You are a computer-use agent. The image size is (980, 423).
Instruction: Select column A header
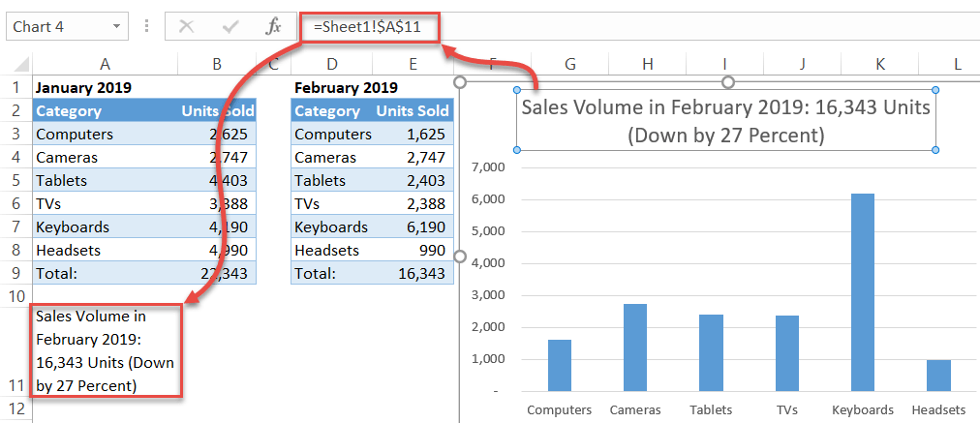pyautogui.click(x=104, y=64)
